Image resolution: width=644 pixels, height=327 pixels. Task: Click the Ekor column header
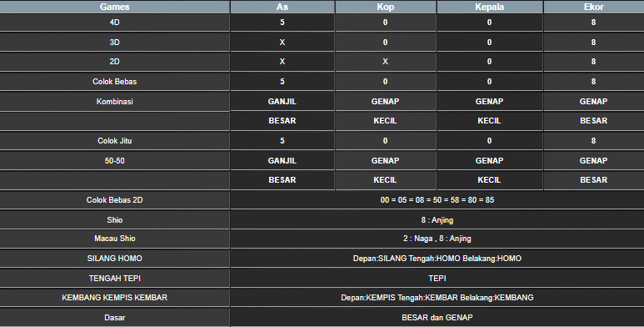pyautogui.click(x=593, y=7)
